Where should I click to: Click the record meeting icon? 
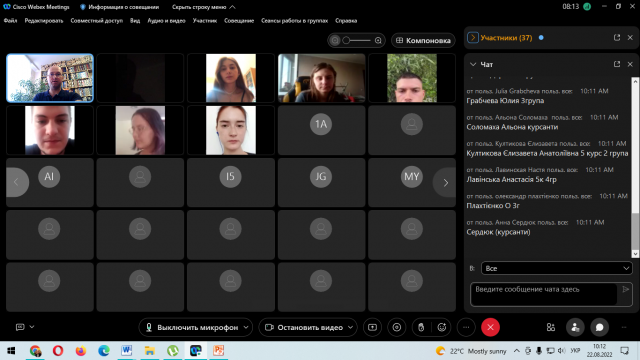[397, 327]
